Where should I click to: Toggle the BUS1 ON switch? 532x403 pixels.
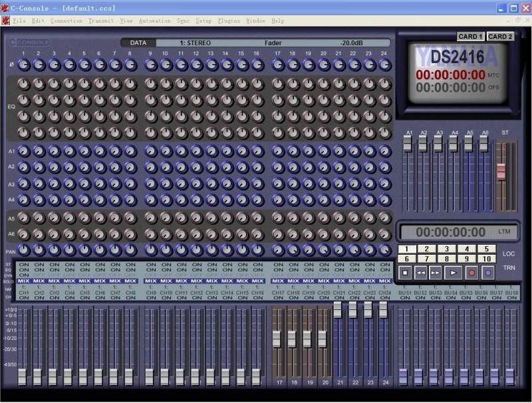click(x=404, y=297)
